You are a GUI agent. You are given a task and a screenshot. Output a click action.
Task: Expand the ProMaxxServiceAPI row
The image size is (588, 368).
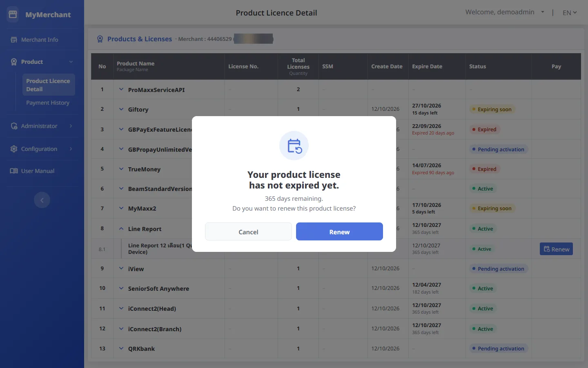click(121, 89)
